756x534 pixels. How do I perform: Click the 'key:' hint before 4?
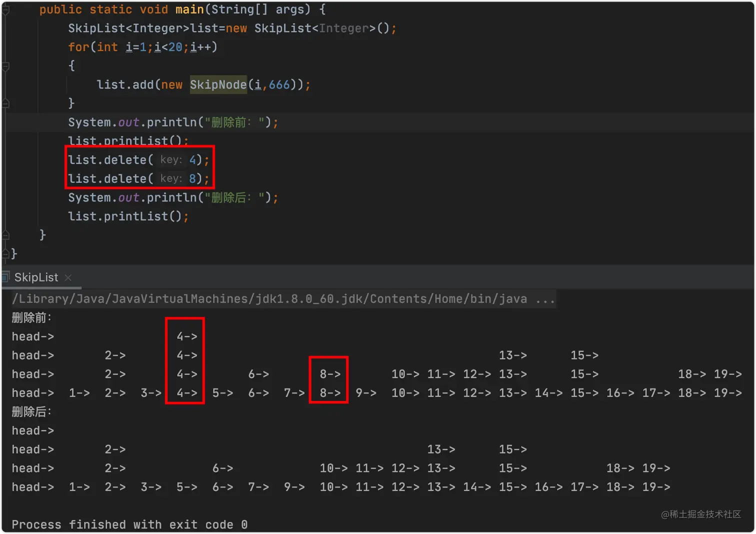point(171,160)
